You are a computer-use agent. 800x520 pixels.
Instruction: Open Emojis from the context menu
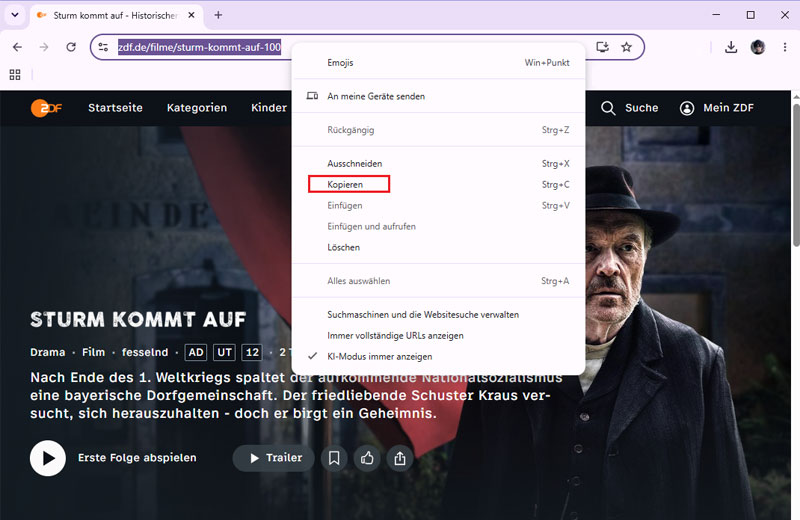438,62
